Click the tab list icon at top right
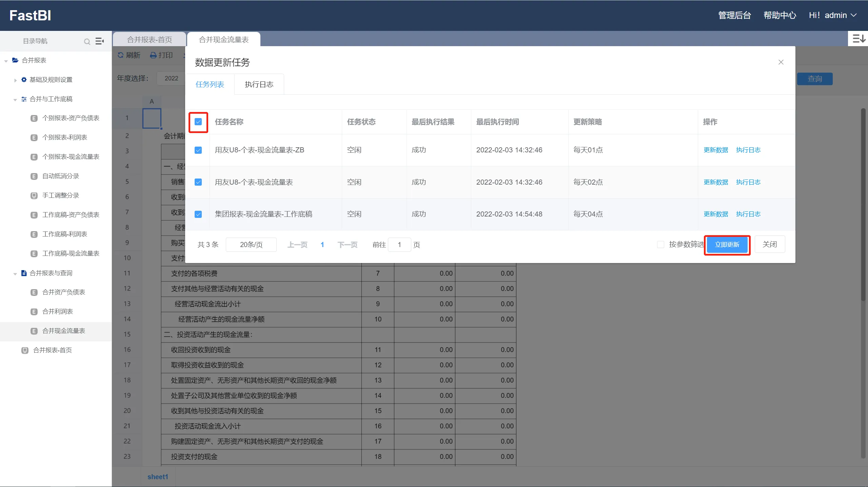This screenshot has height=487, width=868. pos(859,38)
